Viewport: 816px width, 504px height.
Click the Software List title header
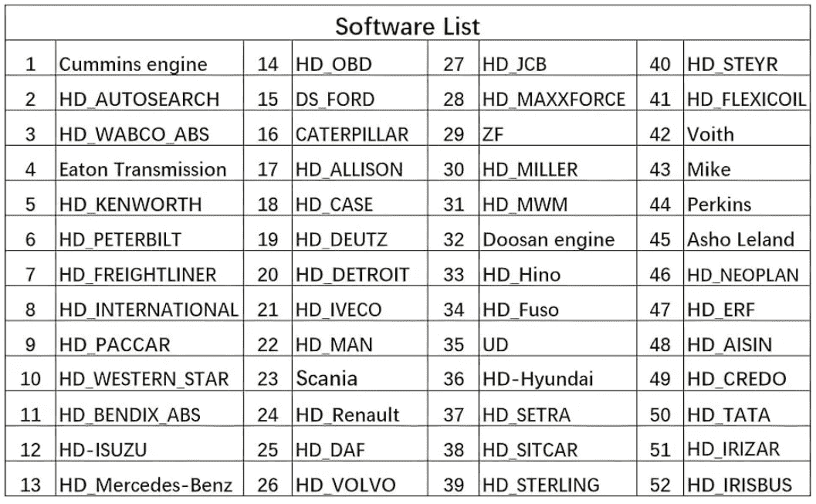408,26
